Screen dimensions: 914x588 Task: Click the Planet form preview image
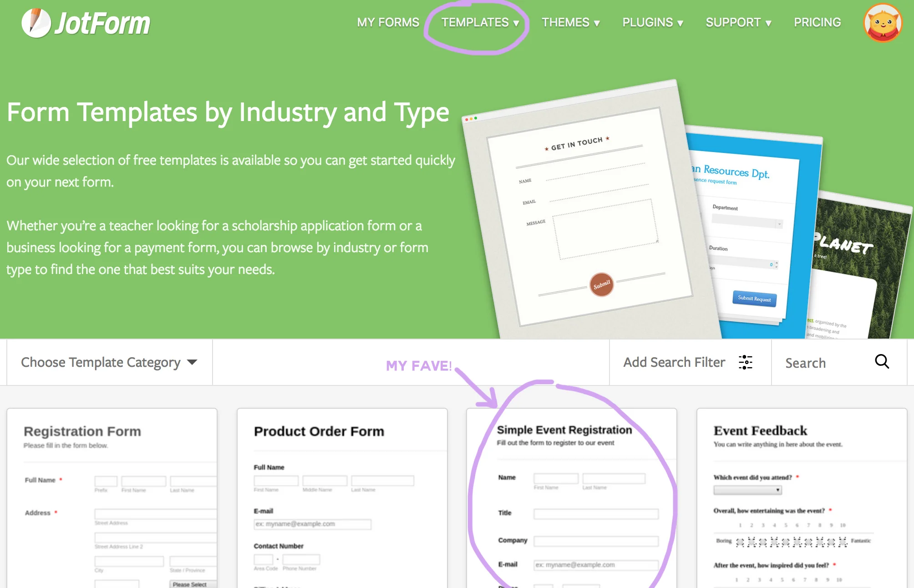coord(860,269)
